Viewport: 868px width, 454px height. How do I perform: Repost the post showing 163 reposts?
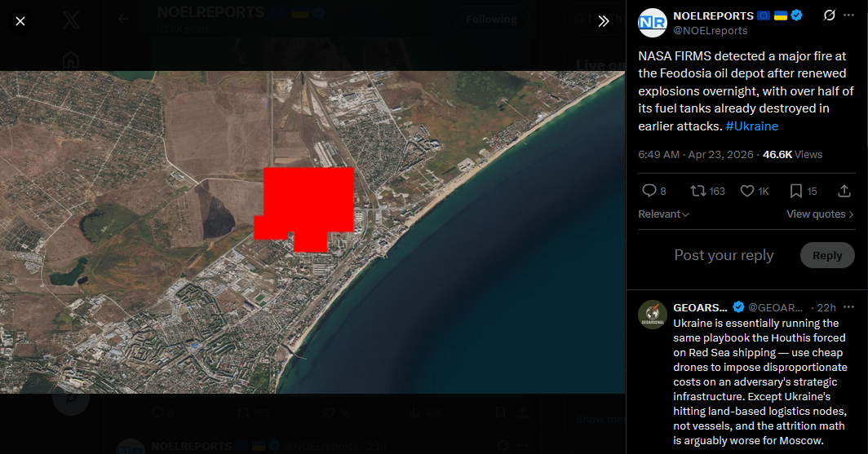(707, 191)
